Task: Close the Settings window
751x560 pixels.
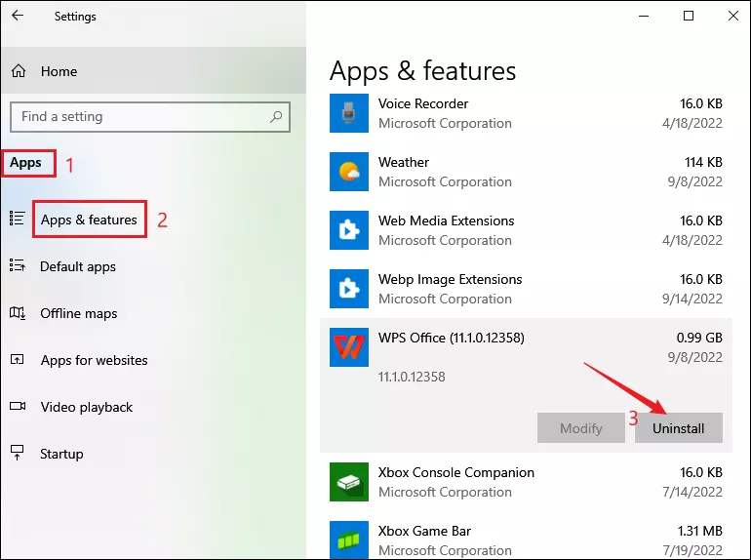Action: (x=733, y=16)
